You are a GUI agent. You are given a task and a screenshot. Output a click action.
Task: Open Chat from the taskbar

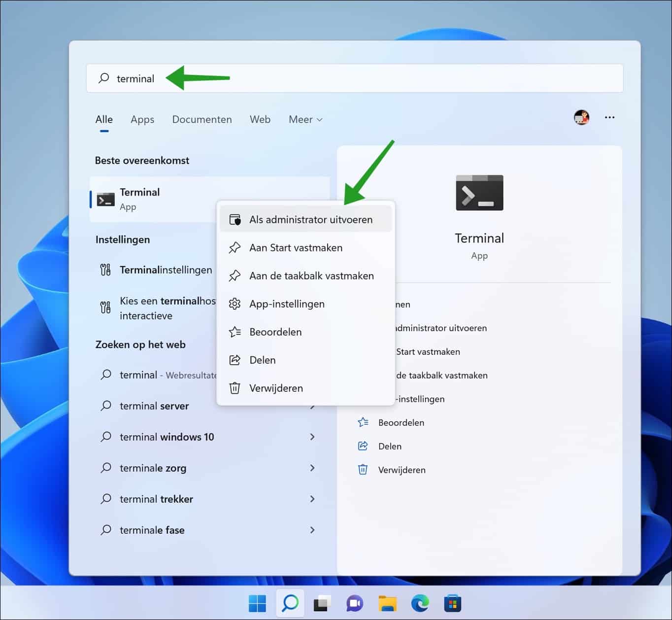pyautogui.click(x=354, y=603)
